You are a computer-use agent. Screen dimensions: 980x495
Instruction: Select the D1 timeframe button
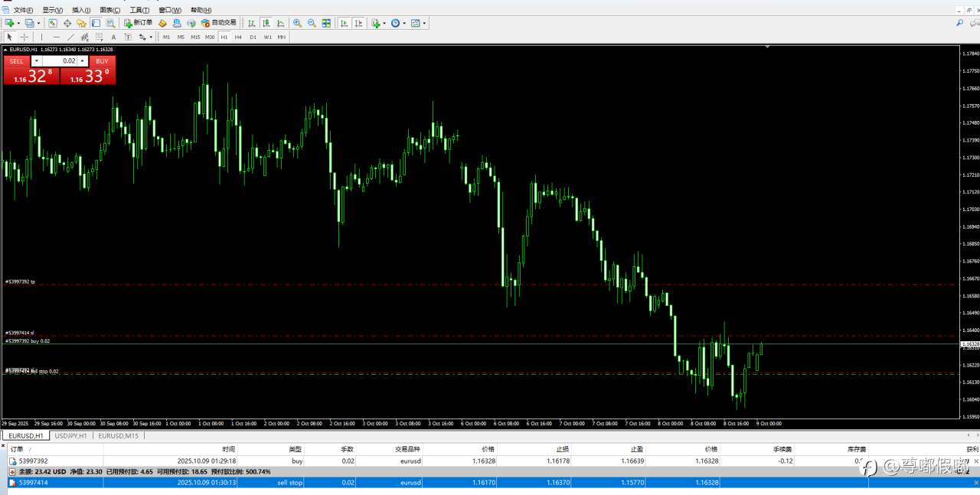pyautogui.click(x=253, y=37)
